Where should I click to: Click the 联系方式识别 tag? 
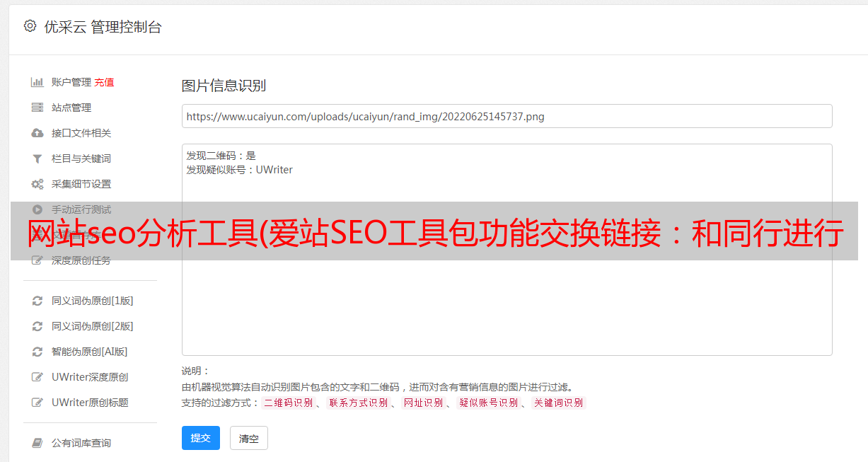click(x=358, y=403)
